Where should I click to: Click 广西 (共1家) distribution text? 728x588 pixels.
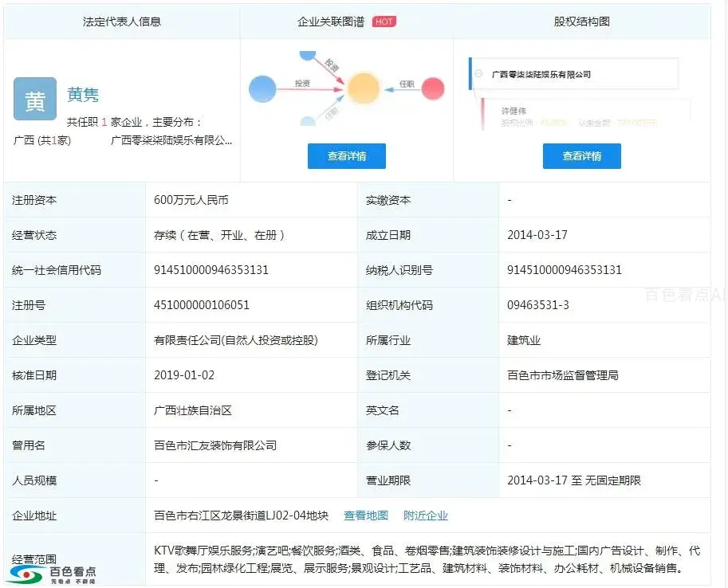(42, 140)
